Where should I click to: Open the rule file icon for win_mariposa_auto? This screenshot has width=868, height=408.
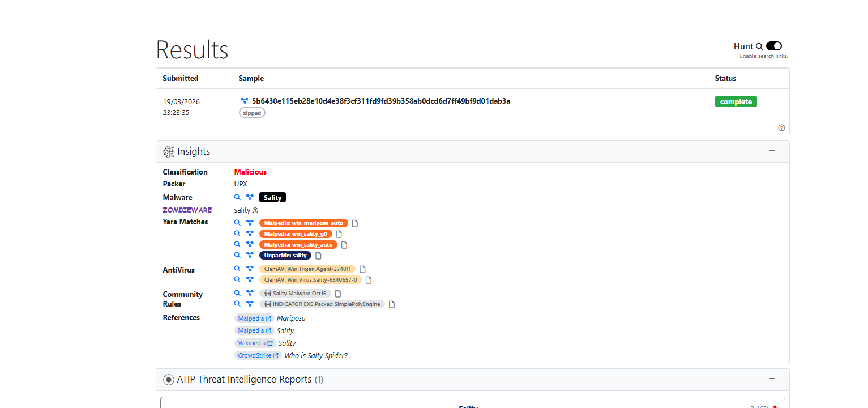pos(355,223)
